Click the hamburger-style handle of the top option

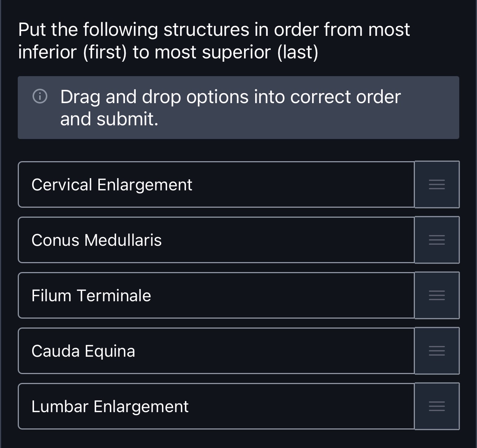tap(437, 185)
